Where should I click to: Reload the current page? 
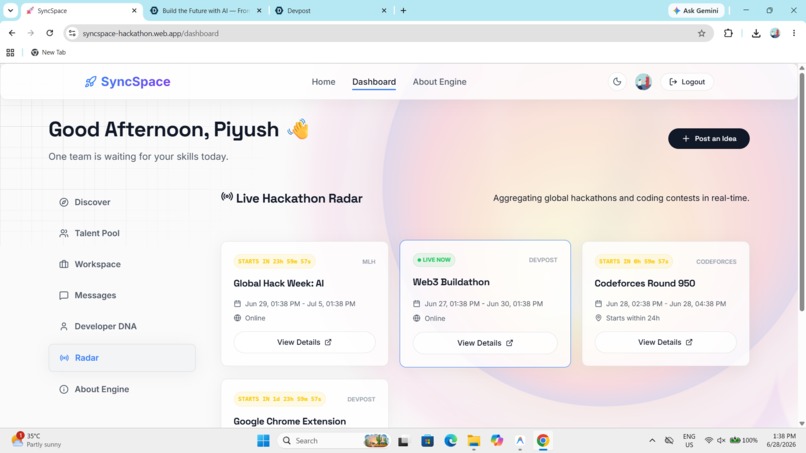[x=49, y=33]
